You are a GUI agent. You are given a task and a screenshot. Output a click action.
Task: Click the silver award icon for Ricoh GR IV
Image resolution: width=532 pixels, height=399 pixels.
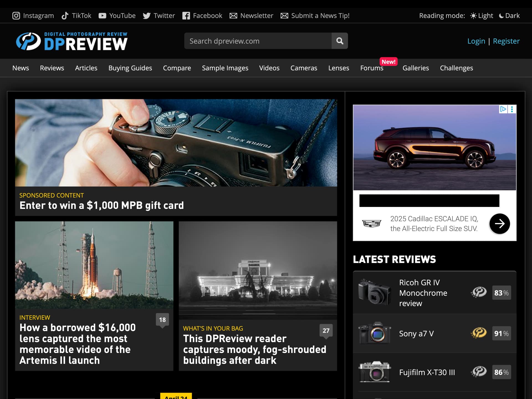[x=479, y=292]
